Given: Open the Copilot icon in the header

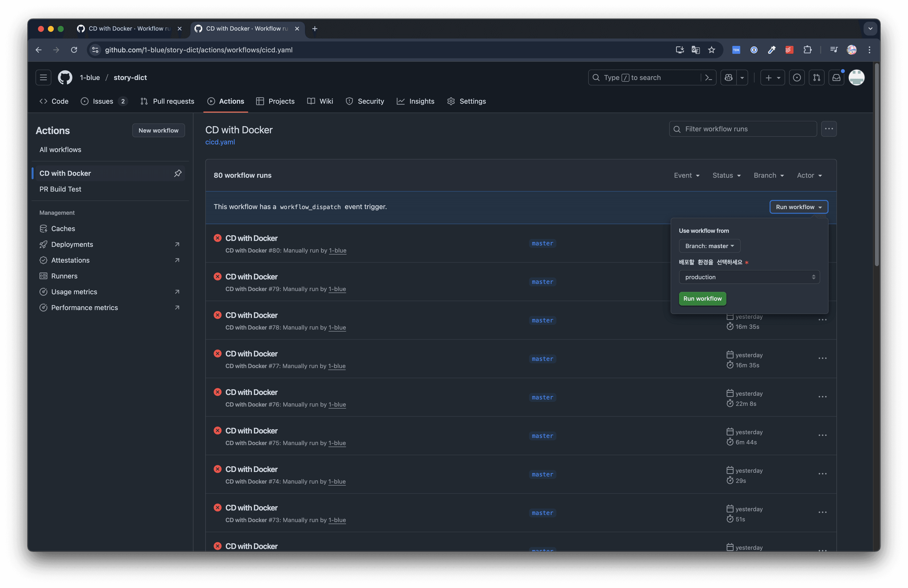Looking at the screenshot, I should pyautogui.click(x=728, y=78).
